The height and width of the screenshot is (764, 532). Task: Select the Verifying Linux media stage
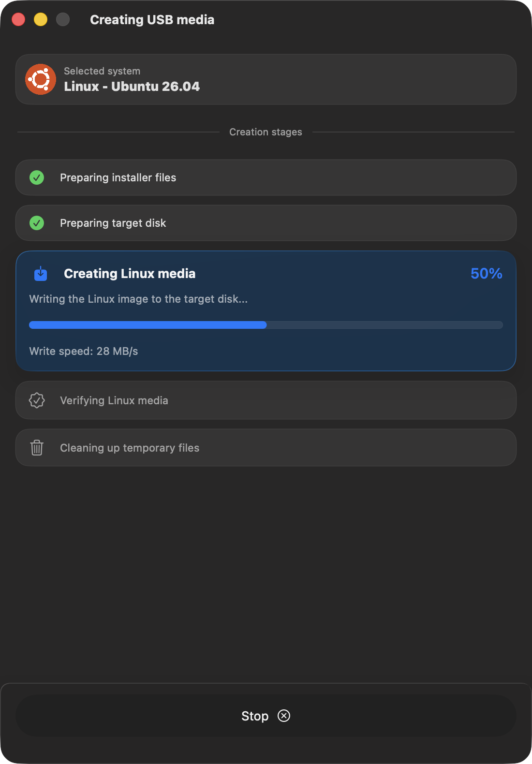(266, 400)
